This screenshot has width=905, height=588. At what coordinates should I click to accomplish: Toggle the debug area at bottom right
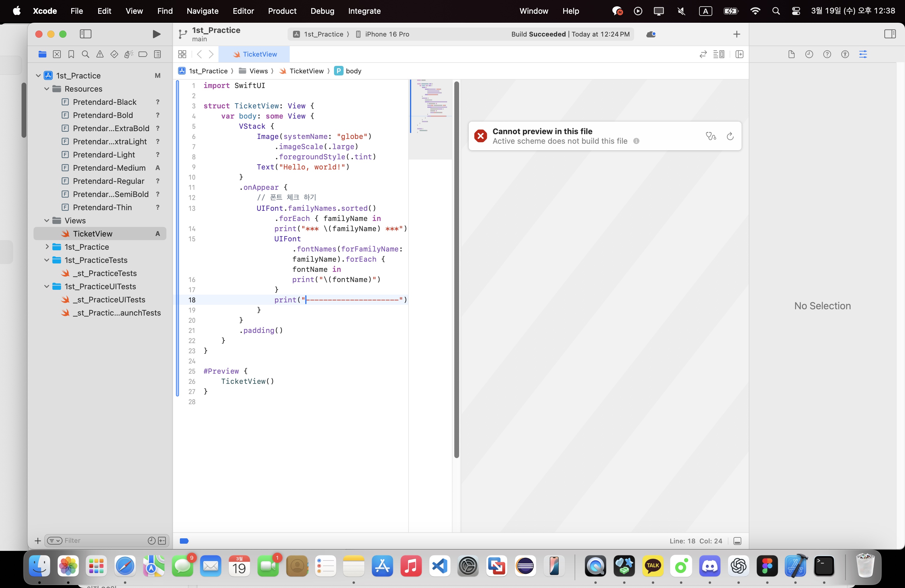pyautogui.click(x=737, y=541)
